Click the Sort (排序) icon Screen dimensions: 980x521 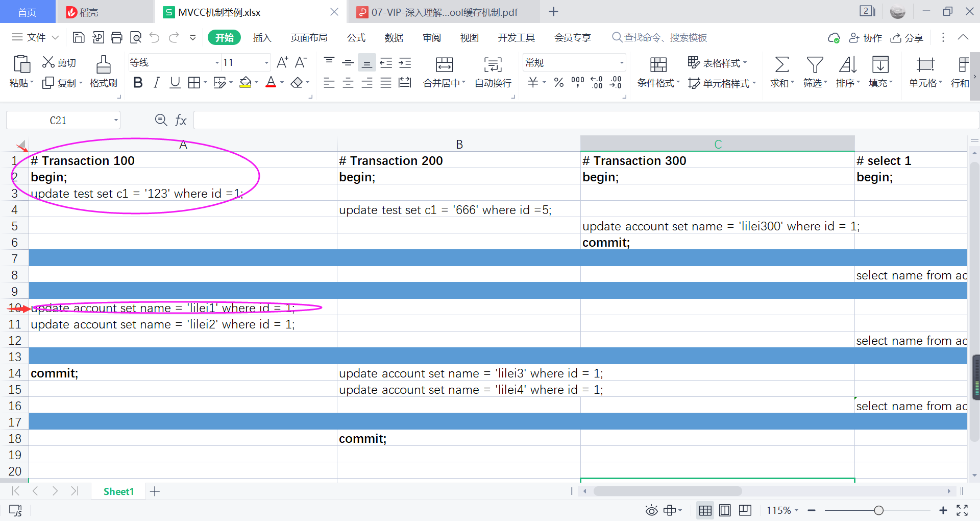[847, 65]
